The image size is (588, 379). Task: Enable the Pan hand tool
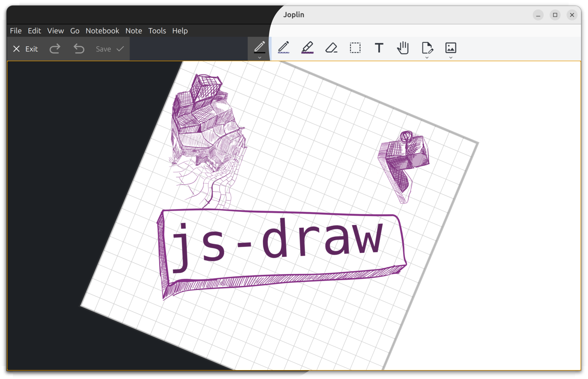pyautogui.click(x=403, y=48)
